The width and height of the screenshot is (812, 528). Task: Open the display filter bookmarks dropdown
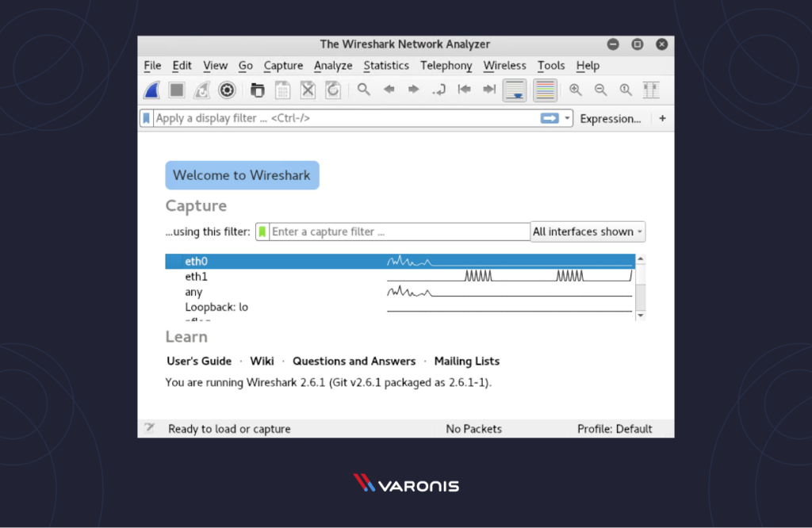click(147, 118)
